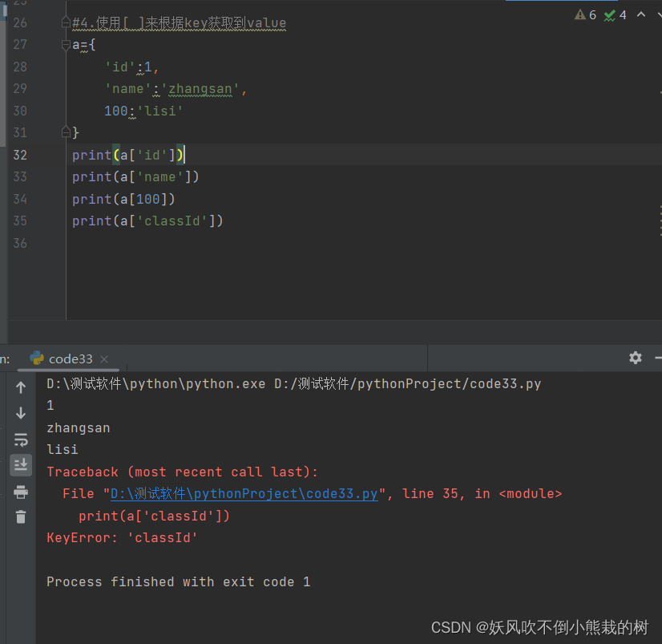Image resolution: width=662 pixels, height=644 pixels.
Task: Click the 'zhangsan' output line in the console
Action: pyautogui.click(x=78, y=428)
